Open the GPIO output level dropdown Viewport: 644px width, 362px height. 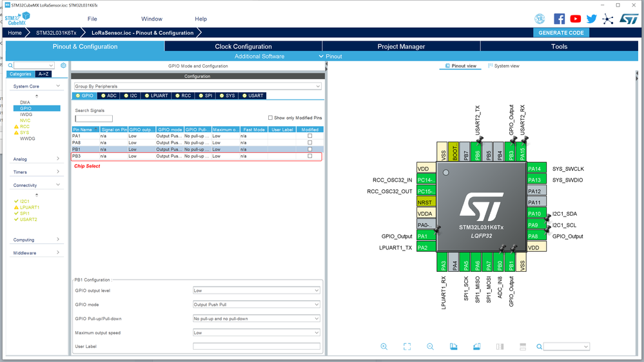[x=257, y=290]
